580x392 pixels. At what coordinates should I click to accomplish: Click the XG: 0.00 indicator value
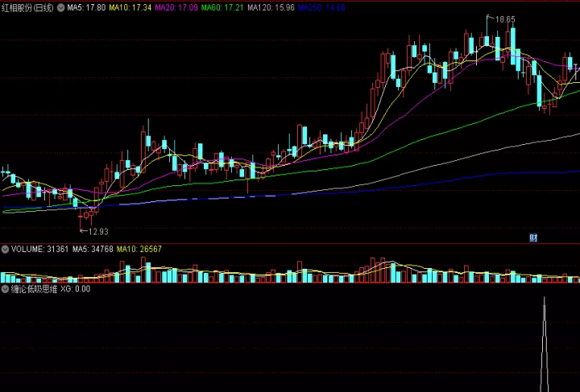click(x=76, y=289)
